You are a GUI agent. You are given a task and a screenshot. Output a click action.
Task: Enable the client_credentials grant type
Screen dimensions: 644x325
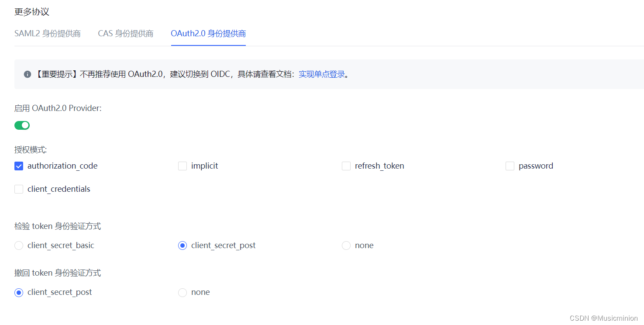point(18,189)
